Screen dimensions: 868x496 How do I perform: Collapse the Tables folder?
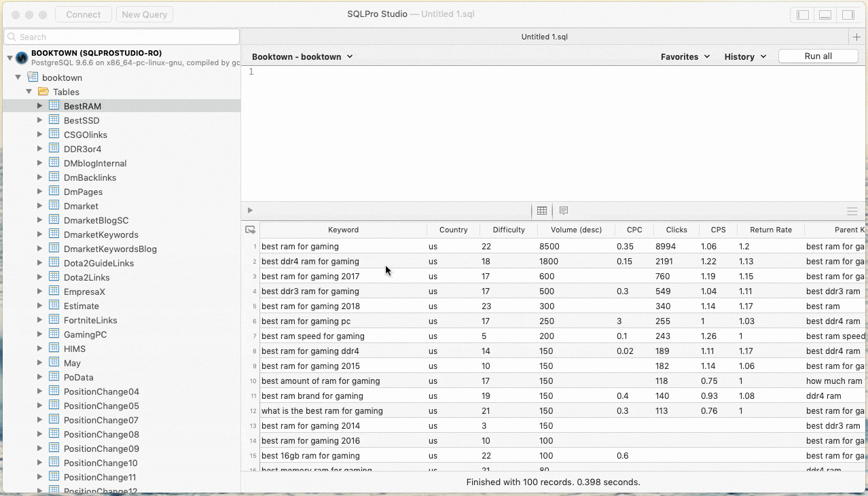[x=29, y=92]
